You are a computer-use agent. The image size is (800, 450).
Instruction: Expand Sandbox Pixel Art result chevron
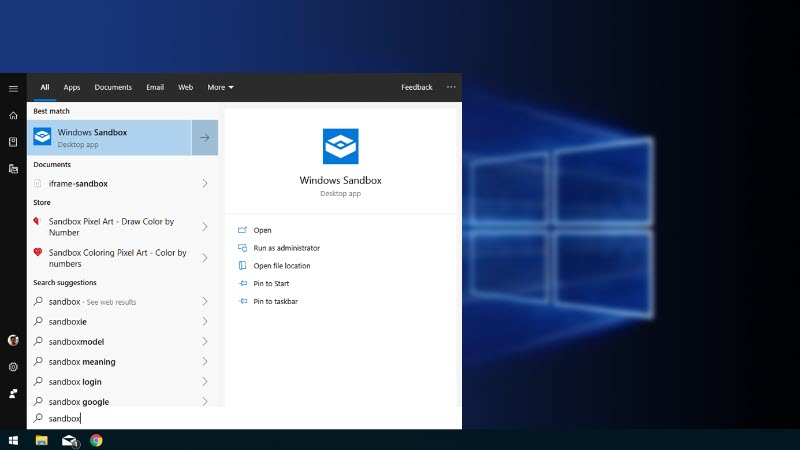click(x=205, y=227)
